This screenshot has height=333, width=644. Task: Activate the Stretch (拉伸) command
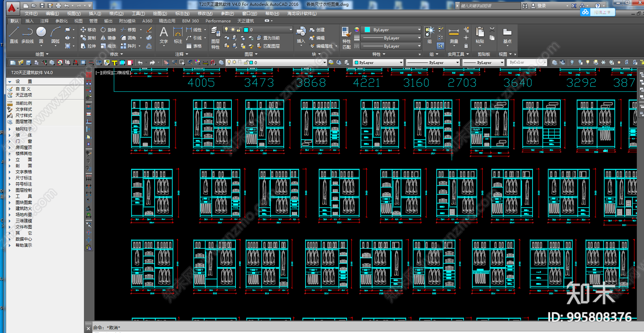[x=88, y=46]
